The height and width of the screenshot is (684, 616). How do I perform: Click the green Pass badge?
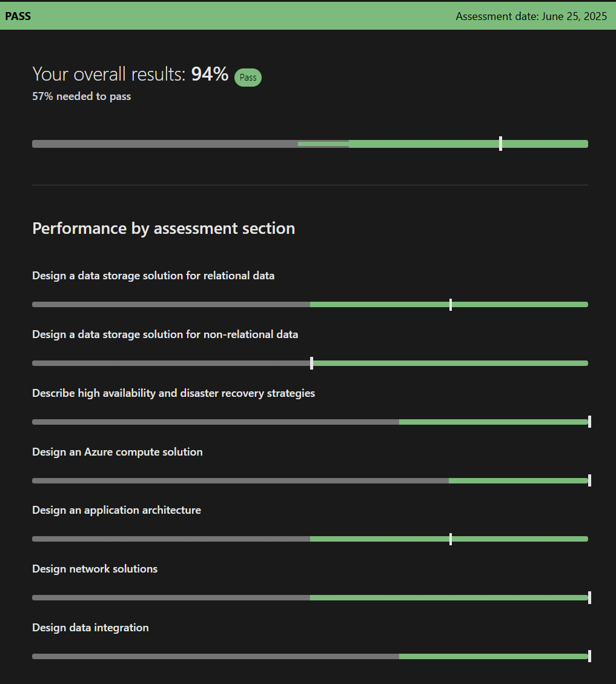pyautogui.click(x=248, y=78)
